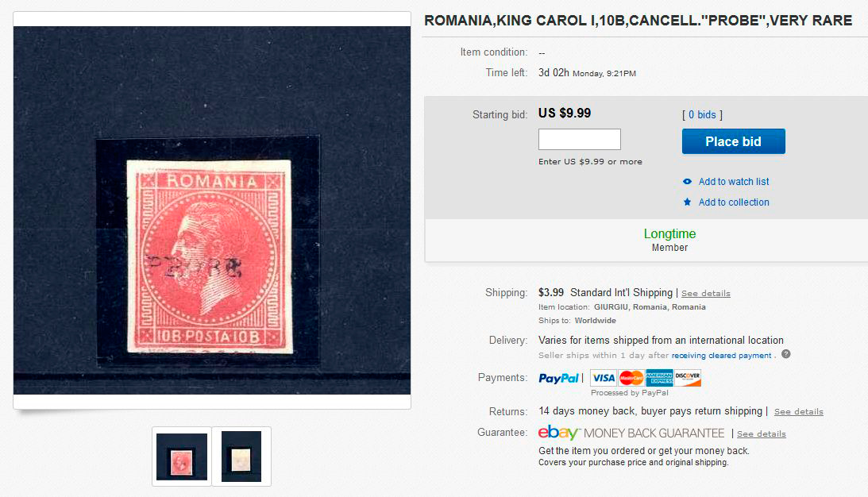Click the star icon beside Add to collection
868x497 pixels.
[x=687, y=202]
